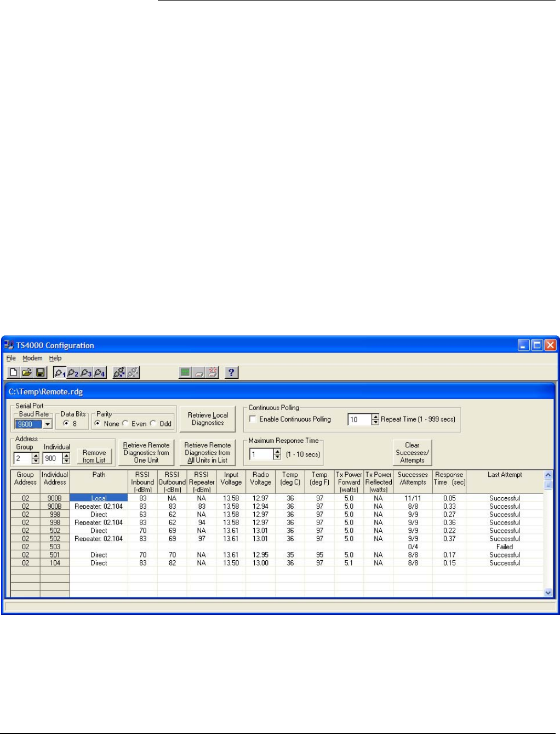Click the table scrollbar down arrow
Image resolution: width=560 pixels, height=734 pixels.
(x=548, y=593)
